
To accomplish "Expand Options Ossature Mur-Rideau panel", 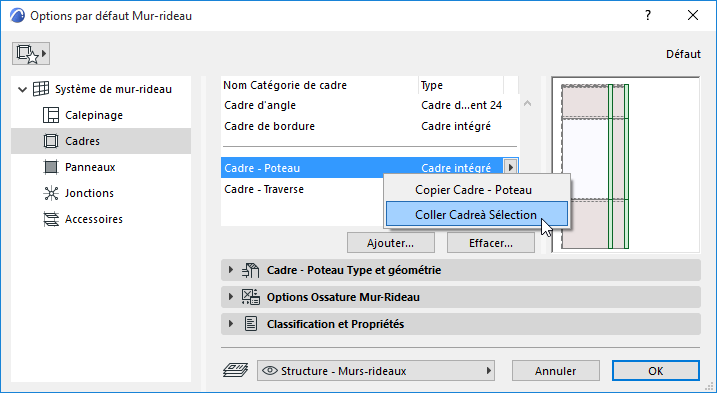I will coord(231,297).
